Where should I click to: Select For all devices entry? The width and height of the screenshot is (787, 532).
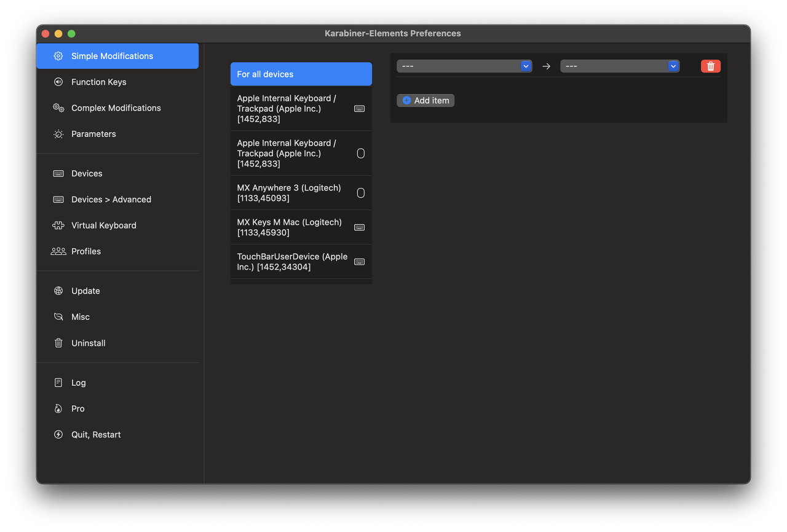pos(301,74)
